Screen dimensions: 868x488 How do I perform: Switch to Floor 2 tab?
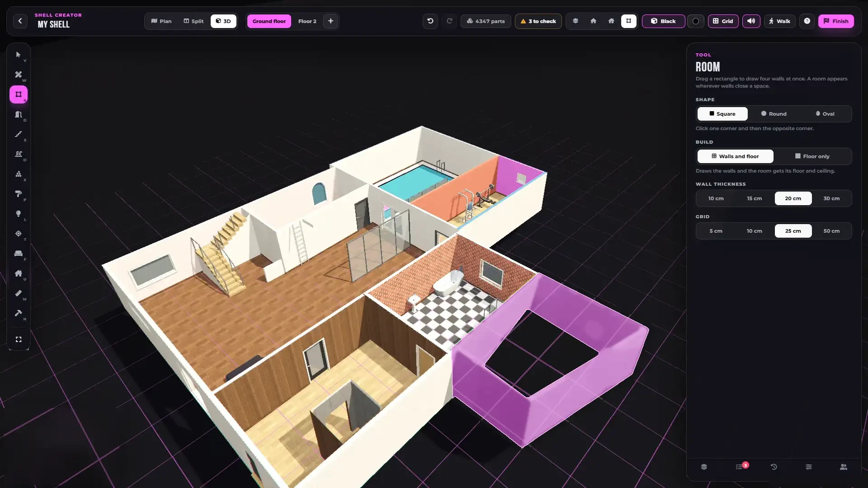pos(307,21)
